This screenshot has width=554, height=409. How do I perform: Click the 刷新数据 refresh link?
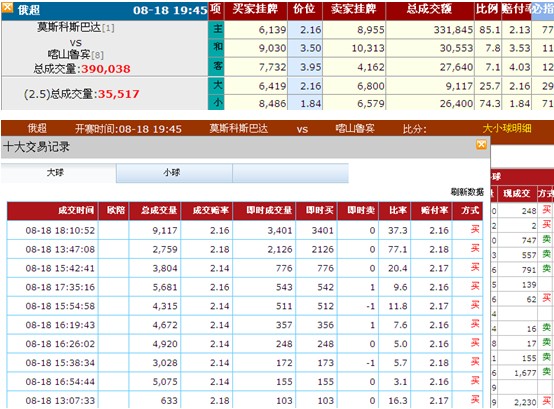[467, 192]
